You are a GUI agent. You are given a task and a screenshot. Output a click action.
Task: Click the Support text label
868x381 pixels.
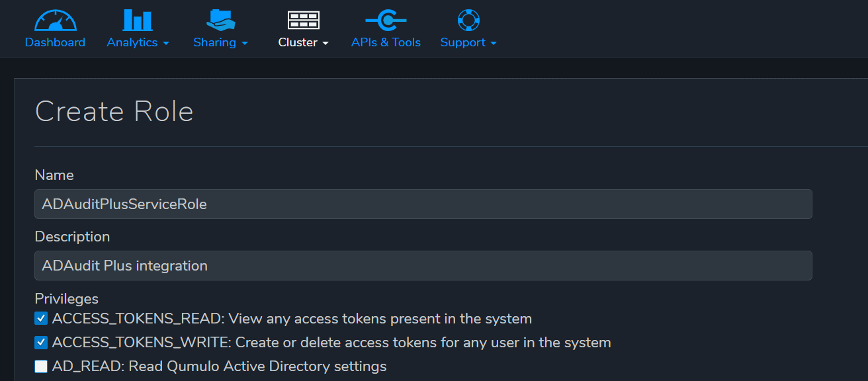click(x=462, y=42)
